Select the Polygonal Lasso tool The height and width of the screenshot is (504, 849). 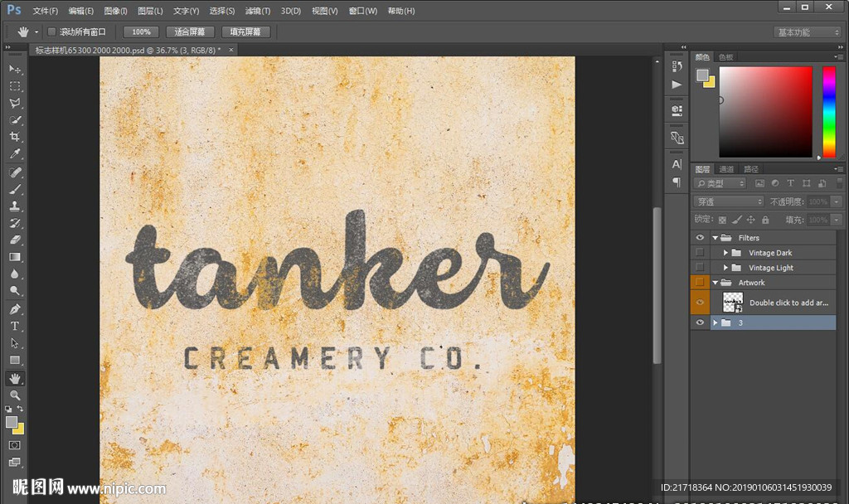[15, 103]
